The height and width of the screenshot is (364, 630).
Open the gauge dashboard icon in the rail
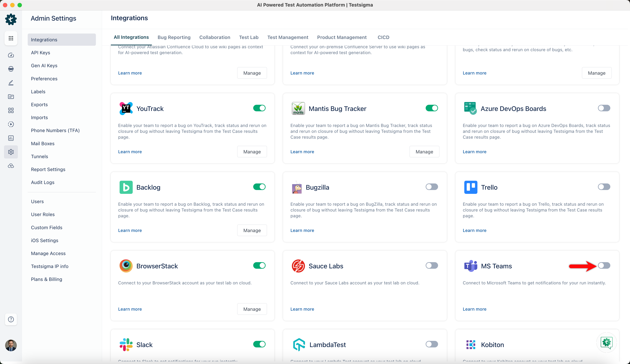[11, 55]
